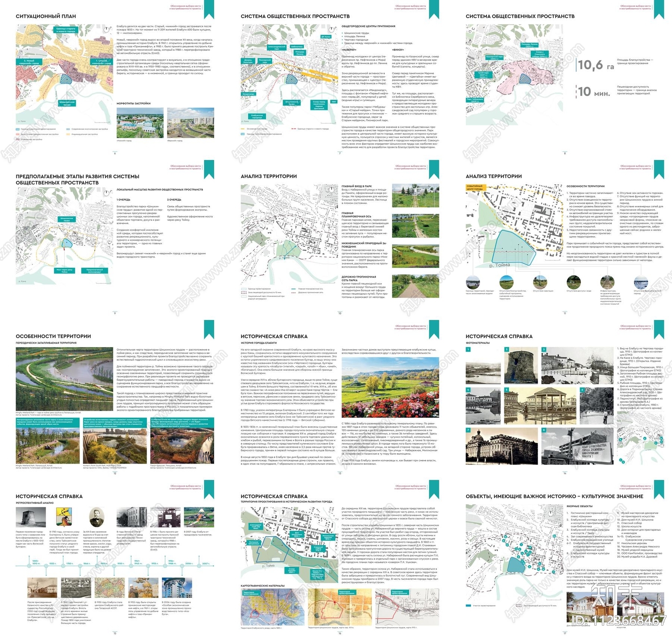Click the 'Предполагаемый веломаршрут' map label
672x637 pixels.
coord(94,270)
